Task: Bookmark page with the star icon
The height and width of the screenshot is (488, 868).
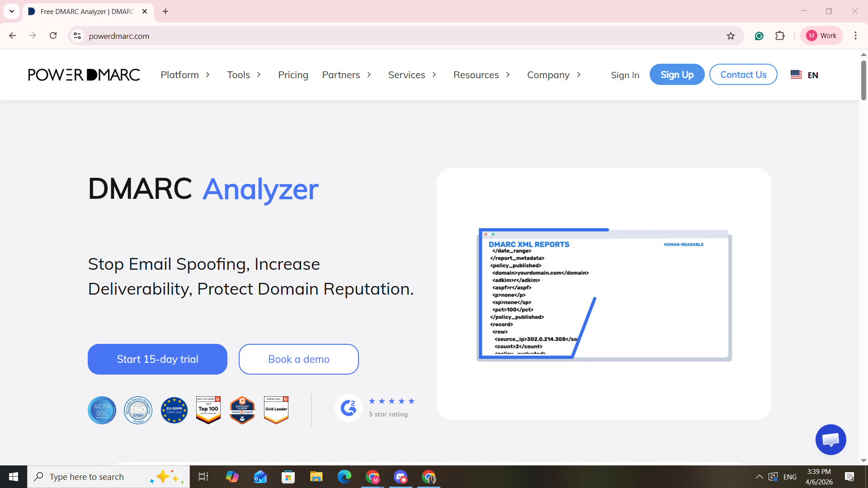Action: 731,36
